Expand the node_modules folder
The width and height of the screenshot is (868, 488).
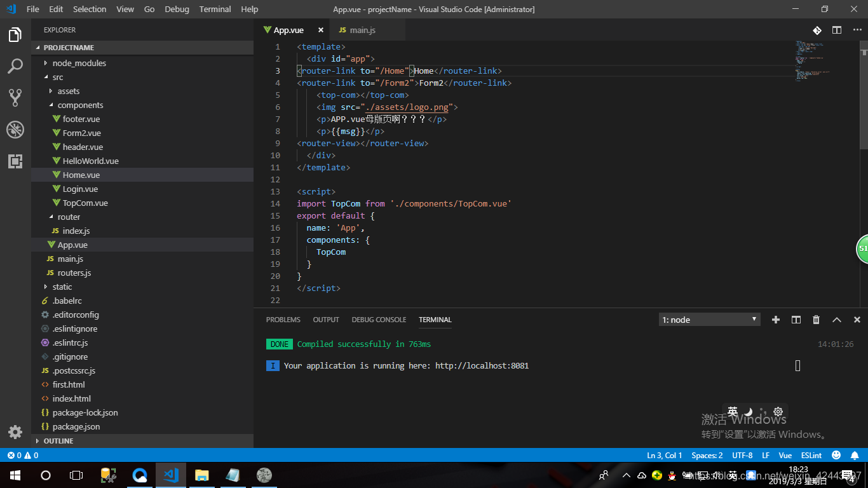tap(142, 63)
